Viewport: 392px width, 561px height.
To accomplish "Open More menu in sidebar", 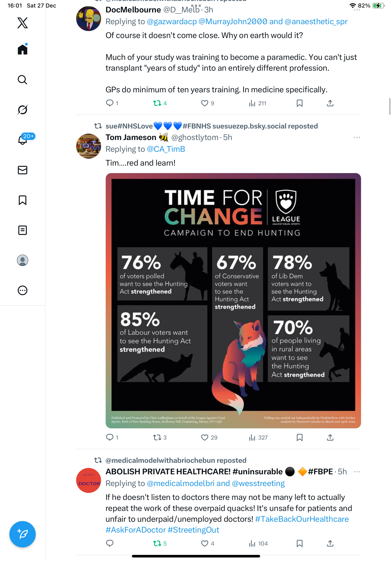I will pyautogui.click(x=23, y=291).
